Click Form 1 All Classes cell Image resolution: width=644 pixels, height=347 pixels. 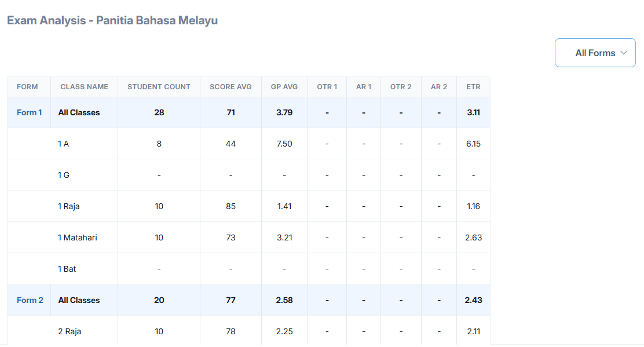(x=79, y=112)
